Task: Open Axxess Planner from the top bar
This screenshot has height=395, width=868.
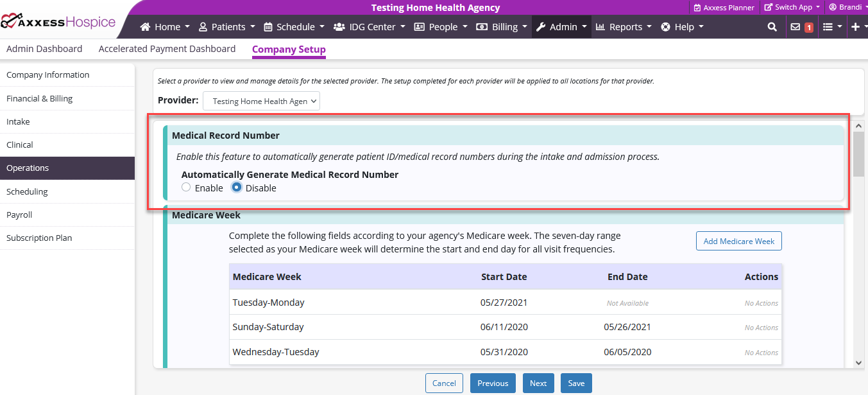Action: (724, 7)
